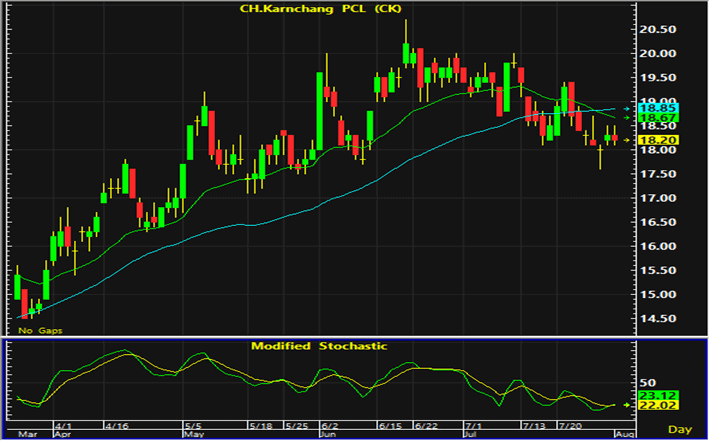
Task: Click the 5/5 date marker
Action: click(193, 426)
